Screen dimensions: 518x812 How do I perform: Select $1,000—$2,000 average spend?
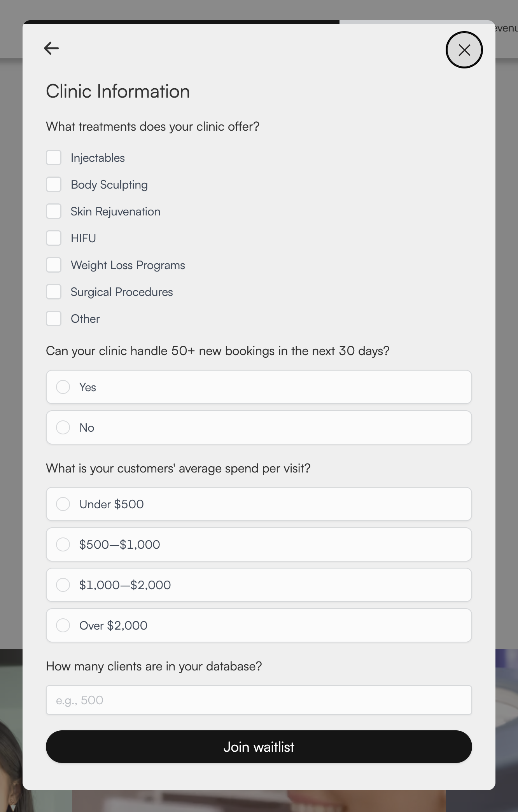[63, 585]
